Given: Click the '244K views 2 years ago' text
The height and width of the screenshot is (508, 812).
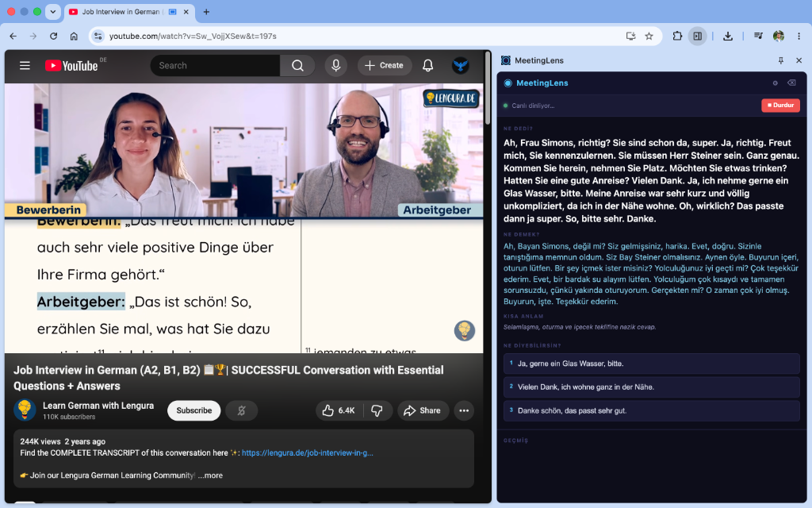Looking at the screenshot, I should click(x=63, y=441).
